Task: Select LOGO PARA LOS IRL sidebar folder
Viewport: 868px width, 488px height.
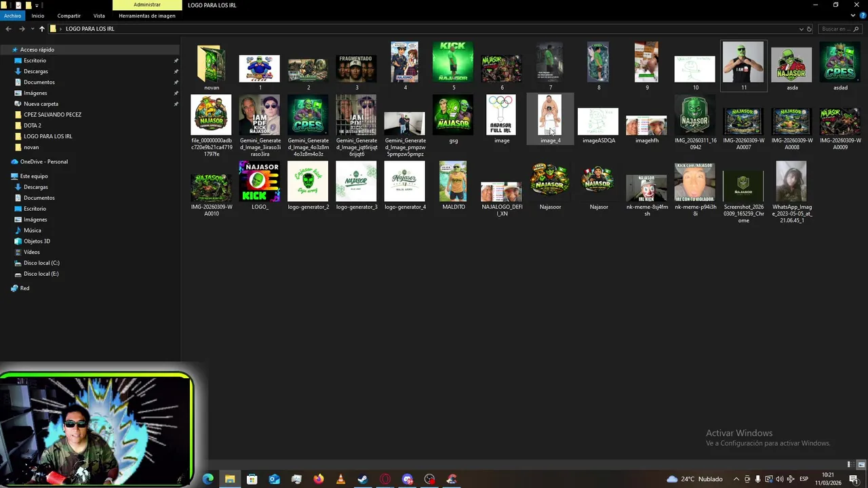Action: pyautogui.click(x=47, y=136)
